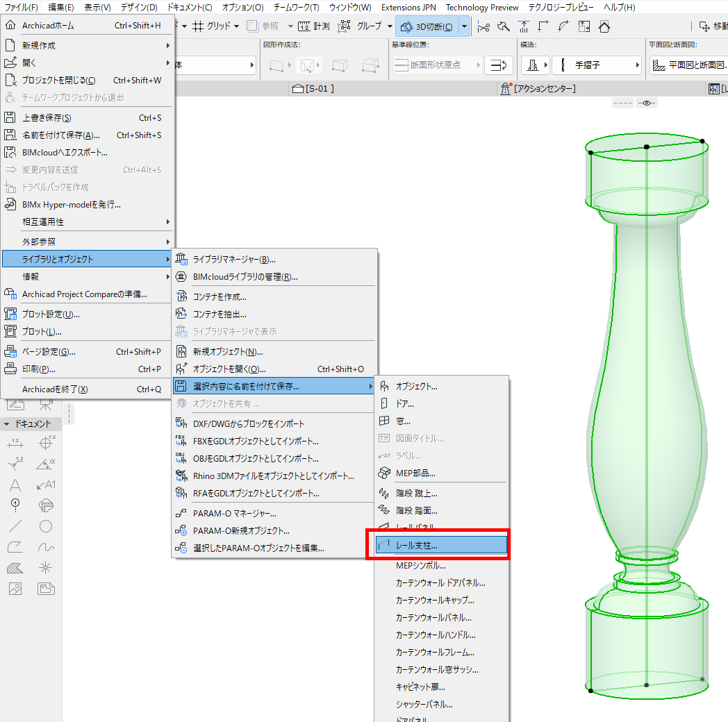Select the Label tool icon

46,485
